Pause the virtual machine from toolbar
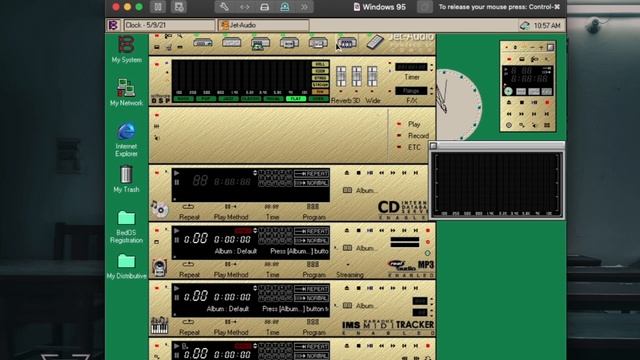640x360 pixels. (x=158, y=7)
